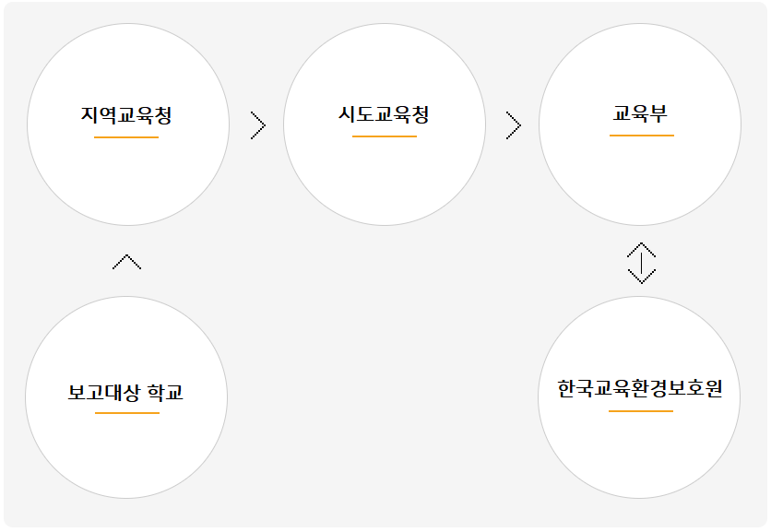Select the 교육부 text label
Image resolution: width=771 pixels, height=532 pixels.
point(640,113)
